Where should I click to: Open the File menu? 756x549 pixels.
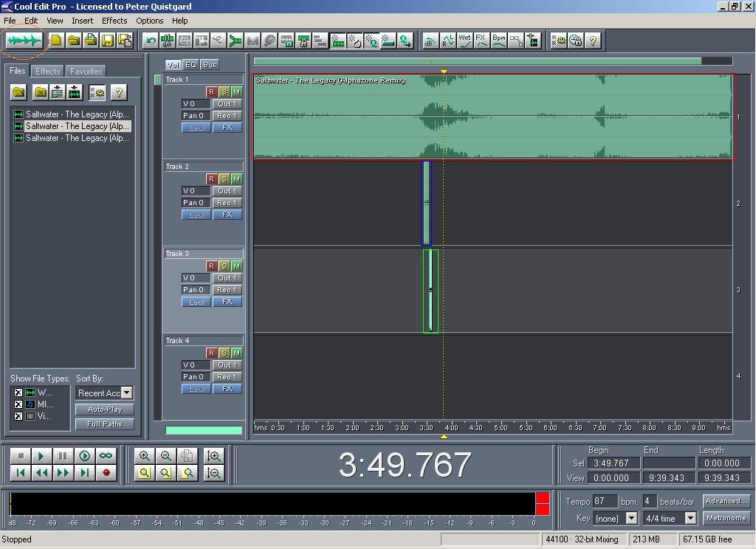(10, 21)
